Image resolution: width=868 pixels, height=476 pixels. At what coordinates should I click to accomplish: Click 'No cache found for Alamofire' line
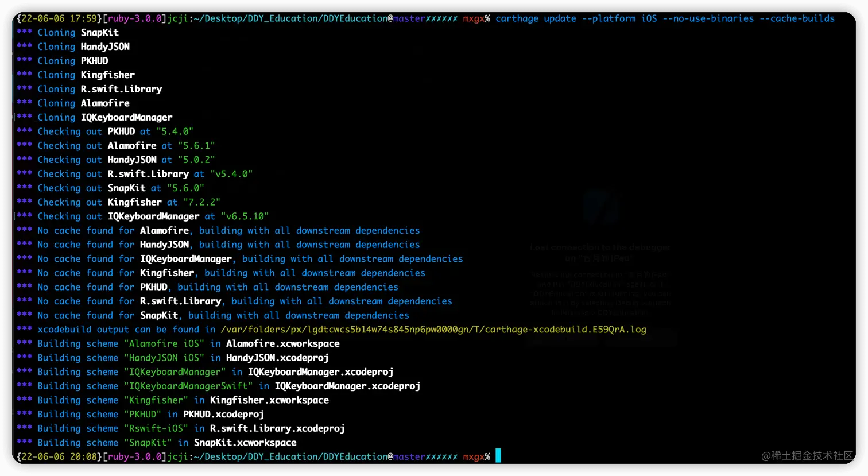(218, 230)
